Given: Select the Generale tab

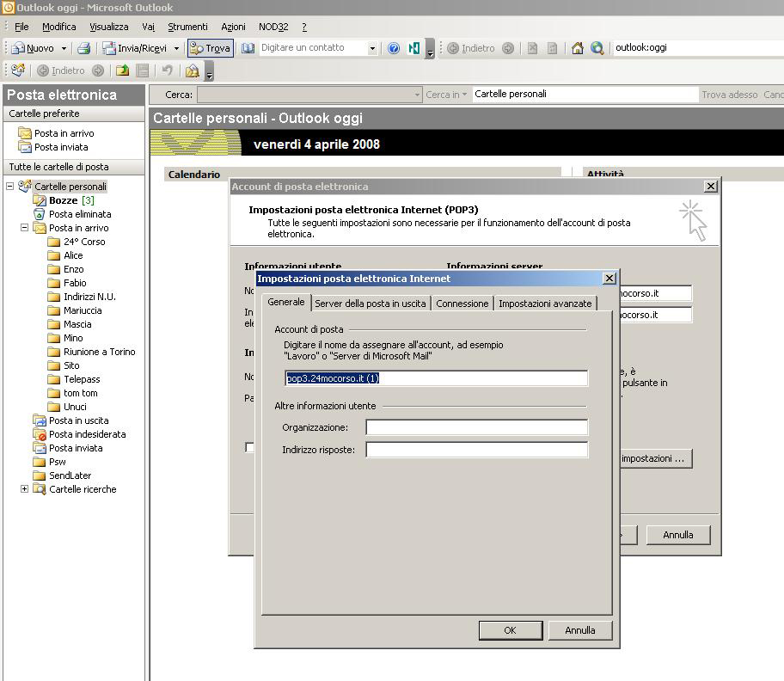Looking at the screenshot, I should click(286, 302).
